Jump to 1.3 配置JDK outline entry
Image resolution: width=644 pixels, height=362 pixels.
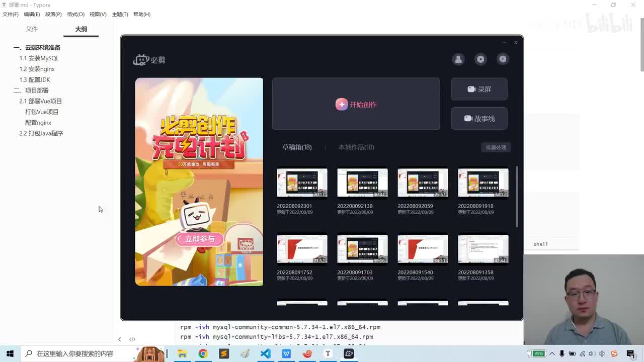[x=35, y=80]
